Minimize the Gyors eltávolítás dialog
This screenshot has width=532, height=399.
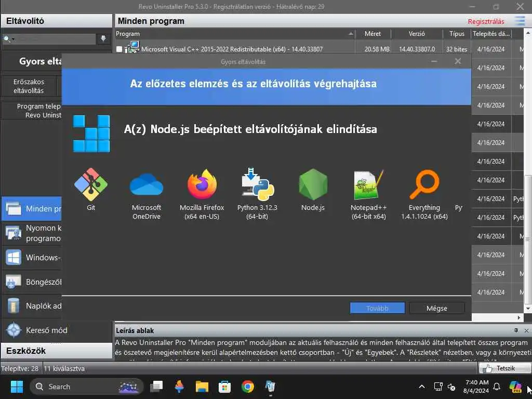pos(434,61)
